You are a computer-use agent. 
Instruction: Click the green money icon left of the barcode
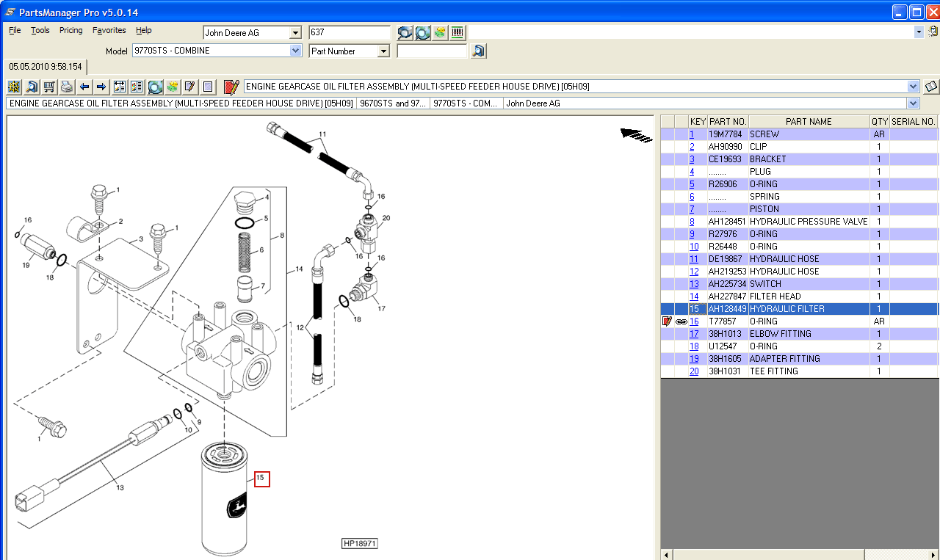[x=440, y=32]
